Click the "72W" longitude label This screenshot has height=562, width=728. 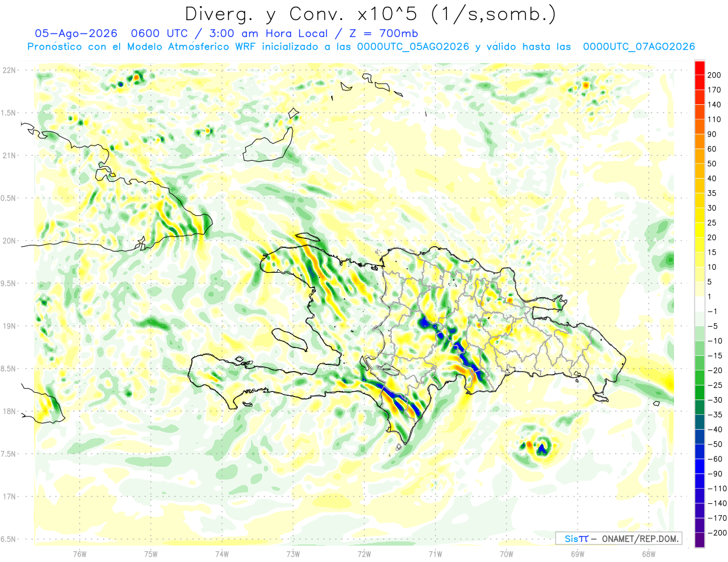click(x=364, y=554)
